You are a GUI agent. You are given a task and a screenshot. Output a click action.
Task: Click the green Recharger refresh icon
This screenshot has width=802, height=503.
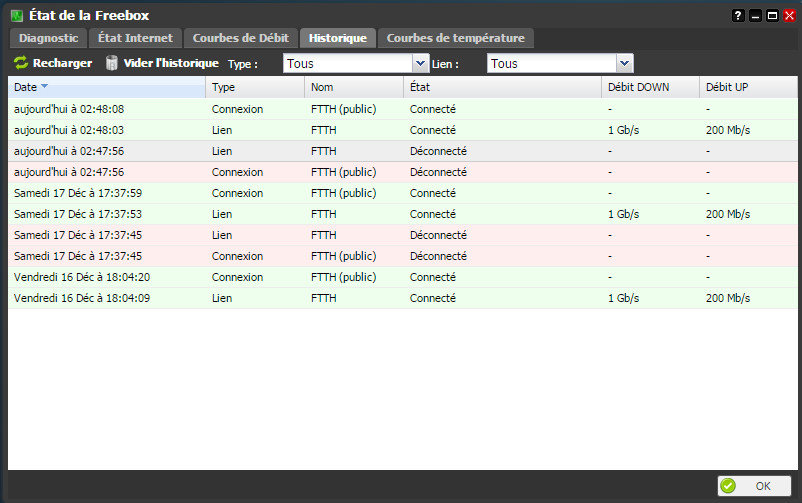click(21, 63)
